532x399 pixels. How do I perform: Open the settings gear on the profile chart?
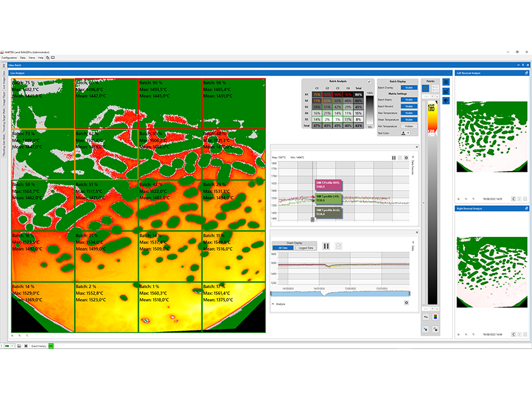(407, 156)
